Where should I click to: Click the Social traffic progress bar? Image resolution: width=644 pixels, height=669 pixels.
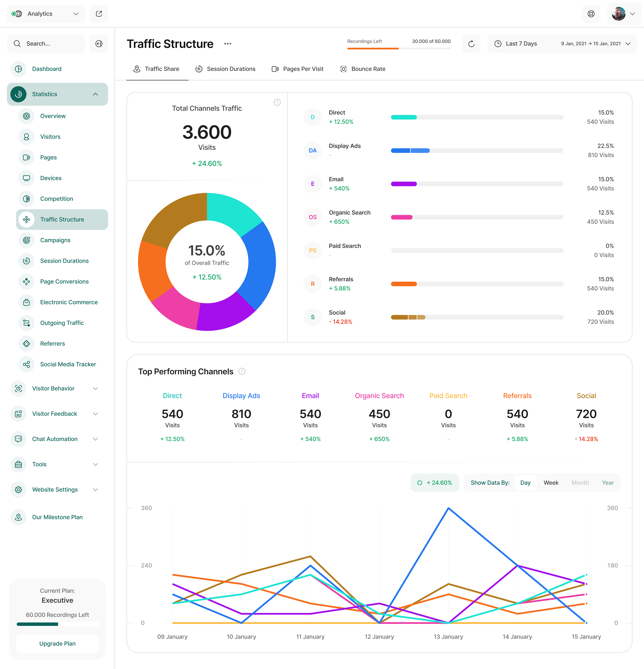(477, 317)
